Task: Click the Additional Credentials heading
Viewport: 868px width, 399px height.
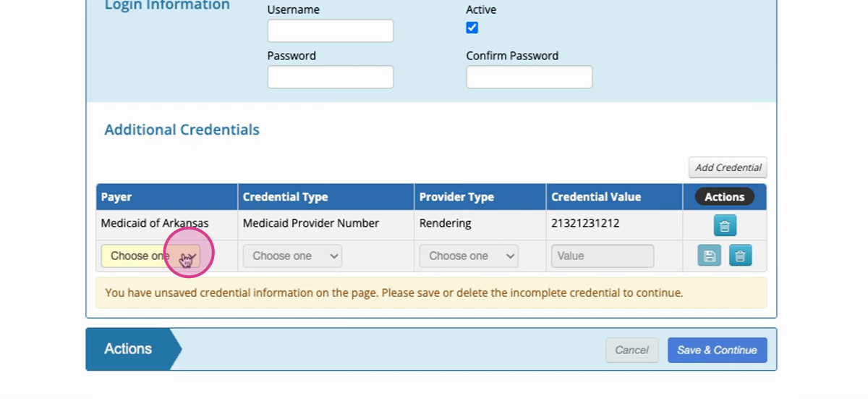Action: 182,130
